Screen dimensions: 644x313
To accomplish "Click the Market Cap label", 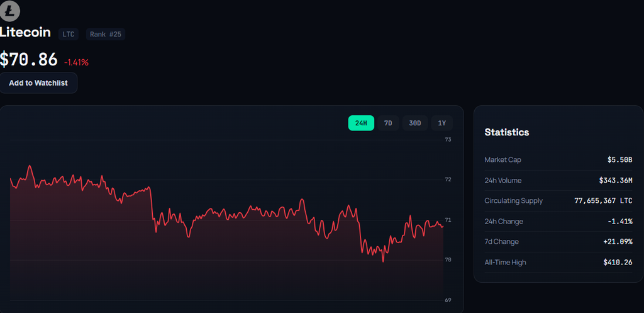I will point(502,159).
